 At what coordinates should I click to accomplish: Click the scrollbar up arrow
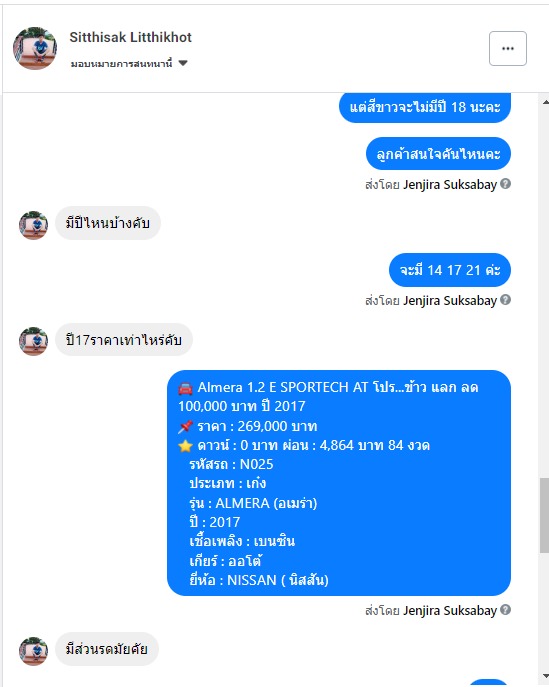click(545, 102)
